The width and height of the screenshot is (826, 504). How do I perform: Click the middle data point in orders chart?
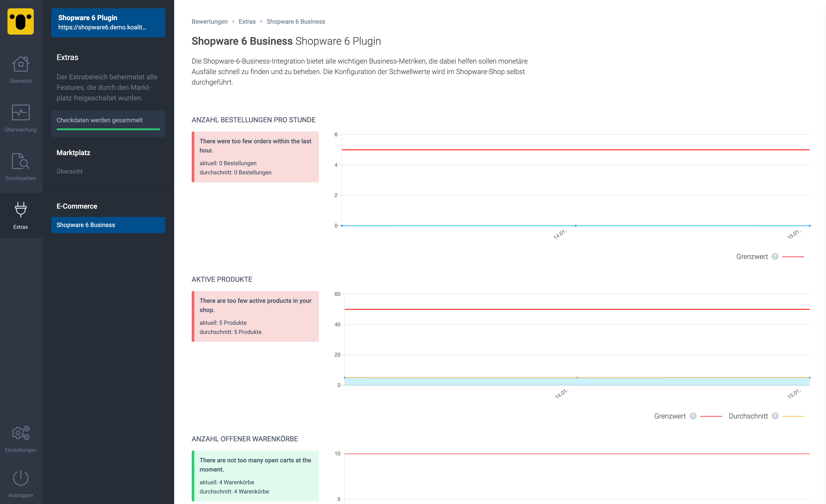coord(576,226)
